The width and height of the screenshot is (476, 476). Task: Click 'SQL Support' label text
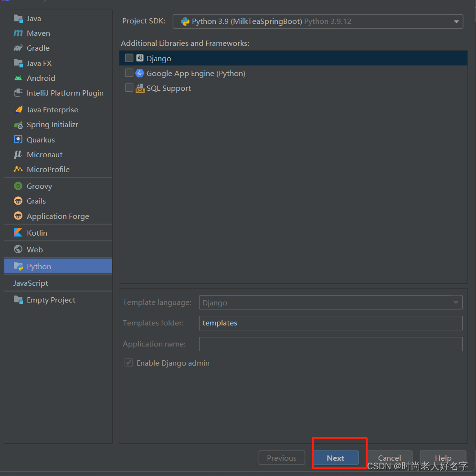[169, 88]
